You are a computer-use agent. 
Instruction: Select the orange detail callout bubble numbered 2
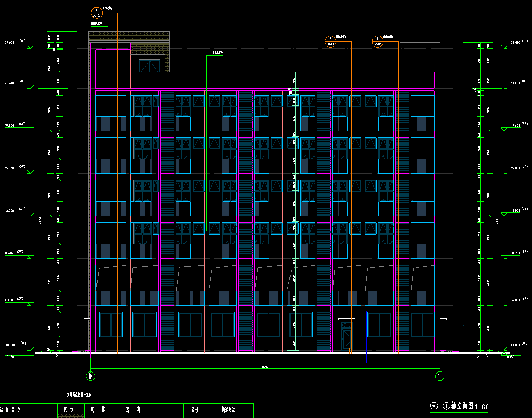(330, 41)
